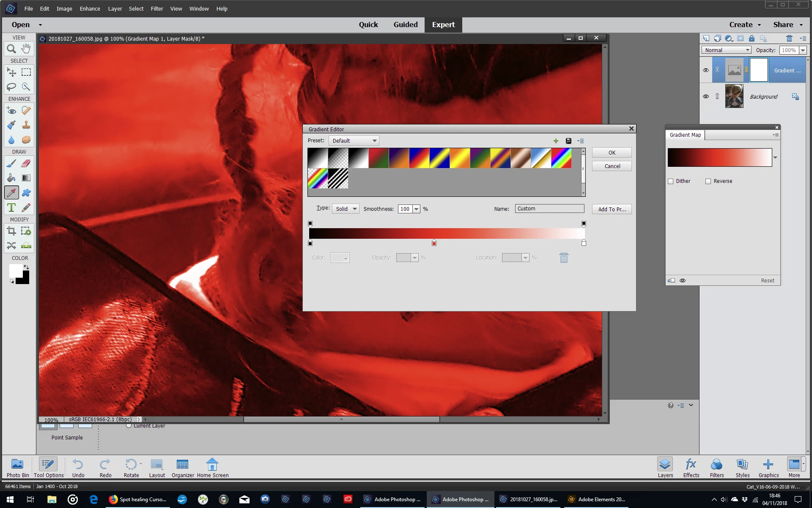Click the save gradient preset icon
This screenshot has height=508, width=812.
[x=568, y=141]
